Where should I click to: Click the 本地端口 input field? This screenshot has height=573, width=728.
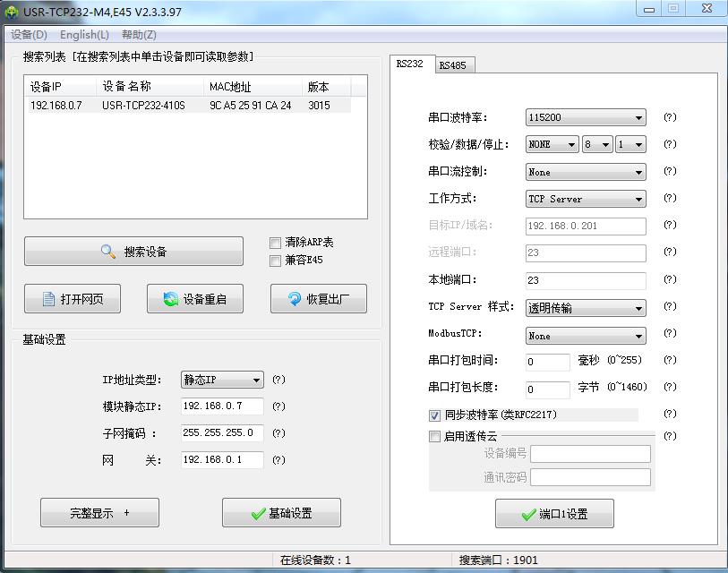click(x=586, y=280)
